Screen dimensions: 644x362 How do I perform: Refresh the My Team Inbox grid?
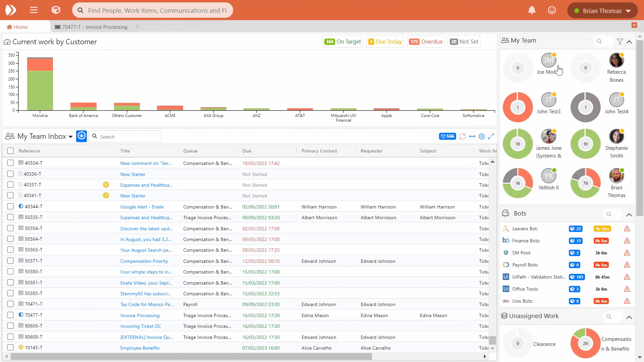pyautogui.click(x=462, y=136)
